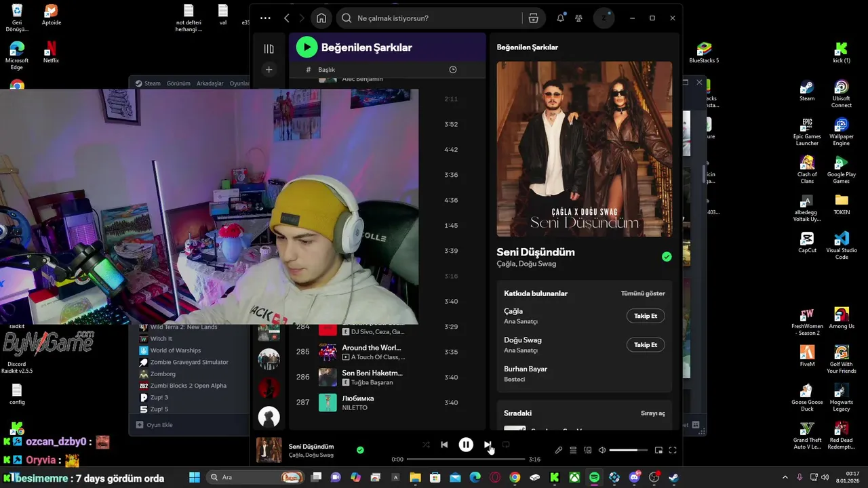Viewport: 868px width, 488px height.
Task: Open Connect to a device icon
Action: [x=587, y=450]
